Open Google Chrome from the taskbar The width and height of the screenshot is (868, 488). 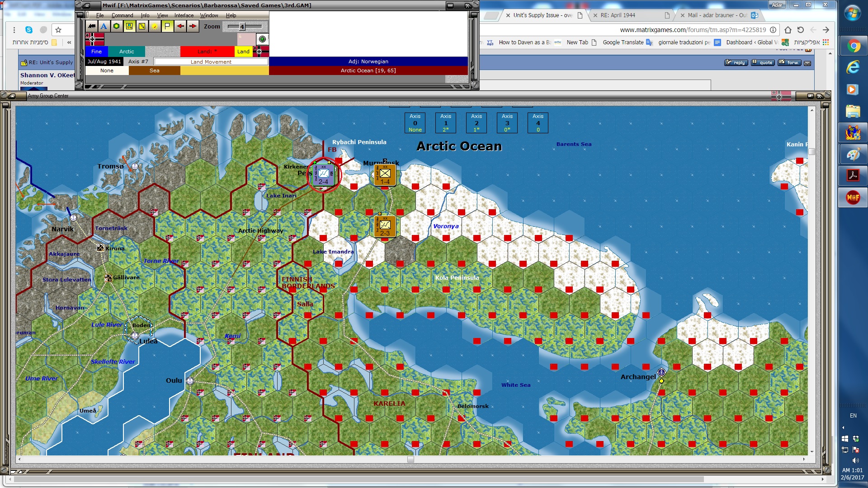(x=853, y=46)
